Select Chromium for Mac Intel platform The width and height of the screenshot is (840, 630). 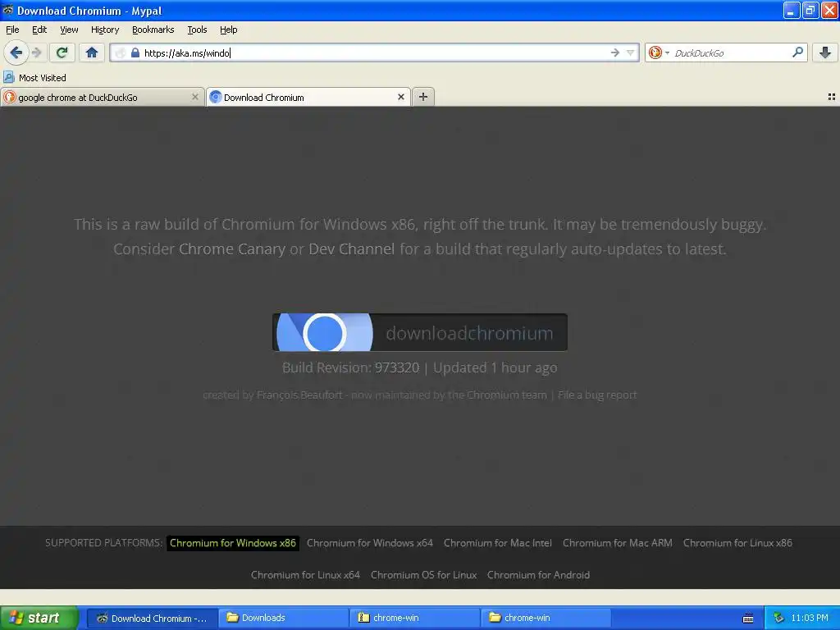(498, 543)
